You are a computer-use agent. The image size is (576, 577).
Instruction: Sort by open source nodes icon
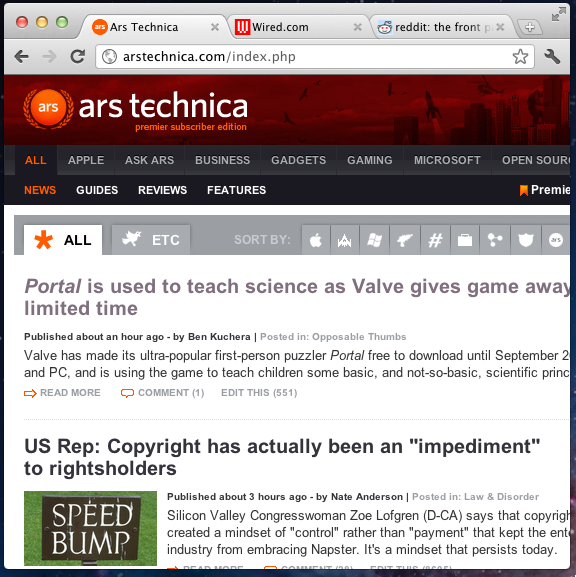point(495,240)
